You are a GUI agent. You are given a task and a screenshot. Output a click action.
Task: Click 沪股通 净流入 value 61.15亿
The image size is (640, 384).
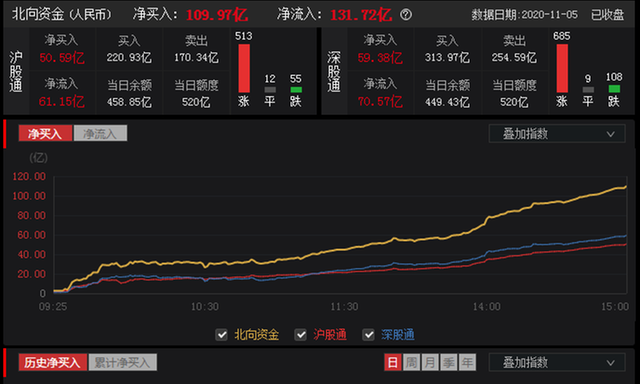tap(62, 102)
